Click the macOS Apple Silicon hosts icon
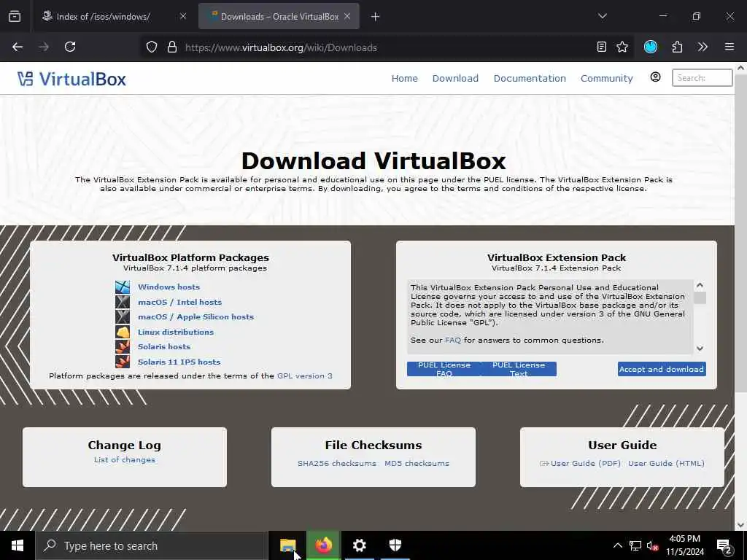 coord(123,316)
